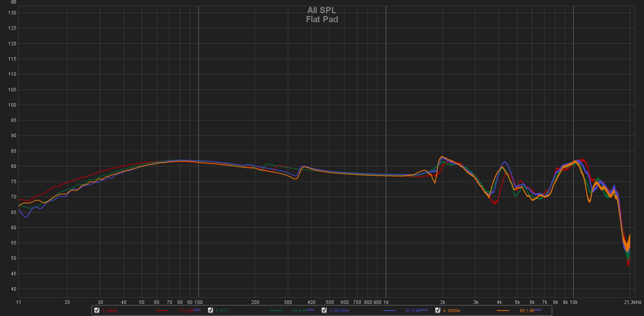Click the 10k frequency axis label
Screen dimensions: 644x316
pyautogui.click(x=573, y=302)
